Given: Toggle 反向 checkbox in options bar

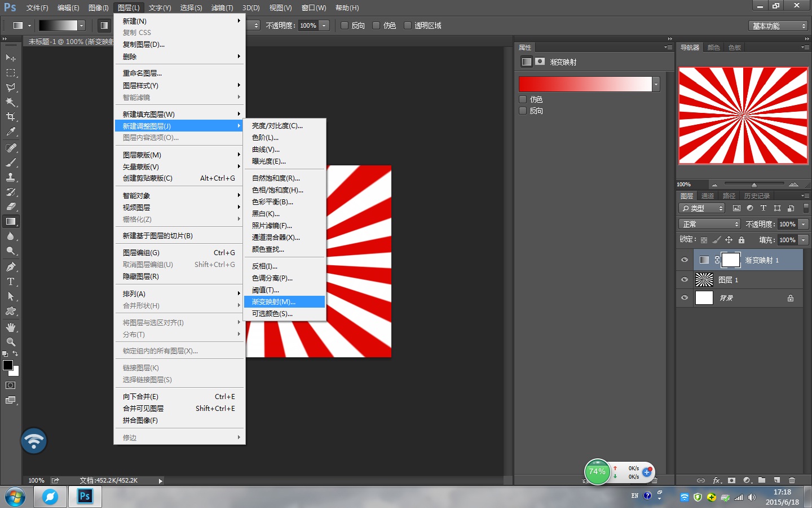Looking at the screenshot, I should click(345, 25).
